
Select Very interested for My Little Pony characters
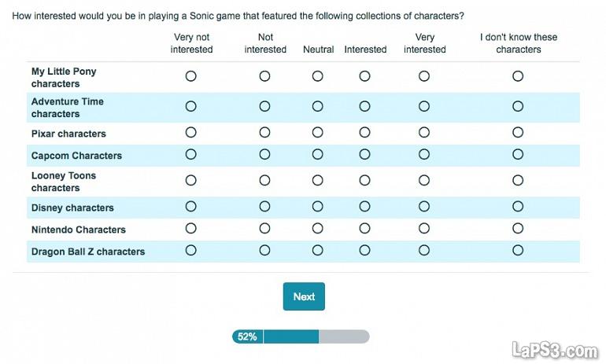[x=424, y=76]
